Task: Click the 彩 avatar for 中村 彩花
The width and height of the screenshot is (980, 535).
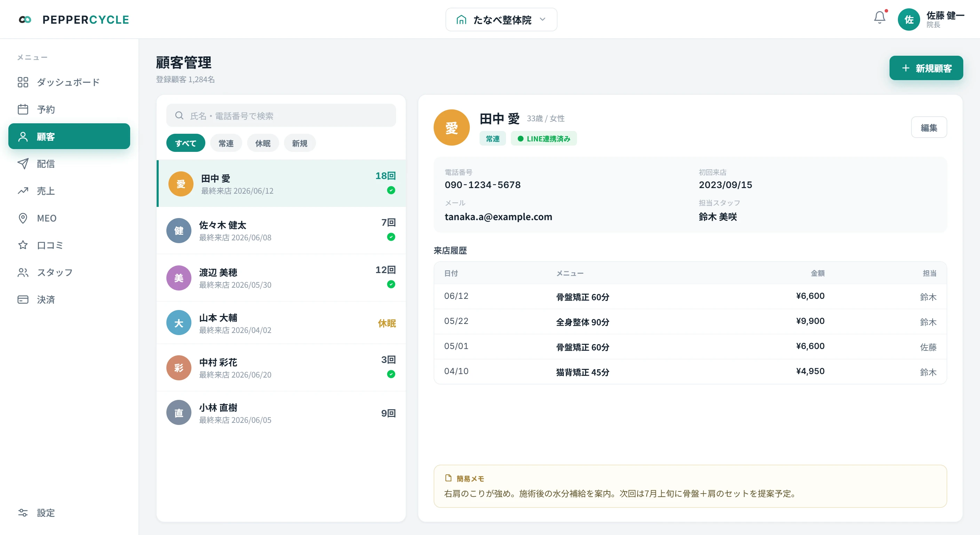Action: pyautogui.click(x=179, y=368)
